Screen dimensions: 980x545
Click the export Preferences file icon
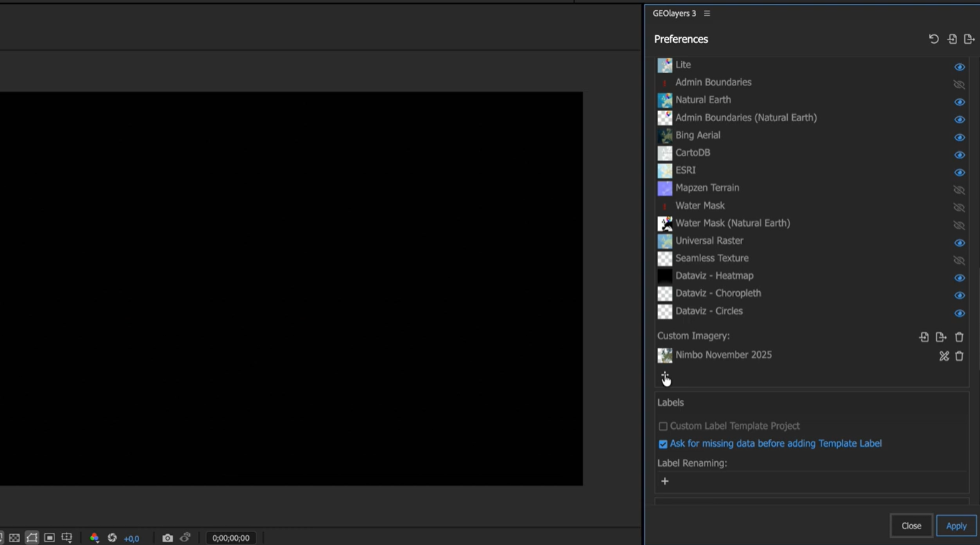[x=970, y=39]
